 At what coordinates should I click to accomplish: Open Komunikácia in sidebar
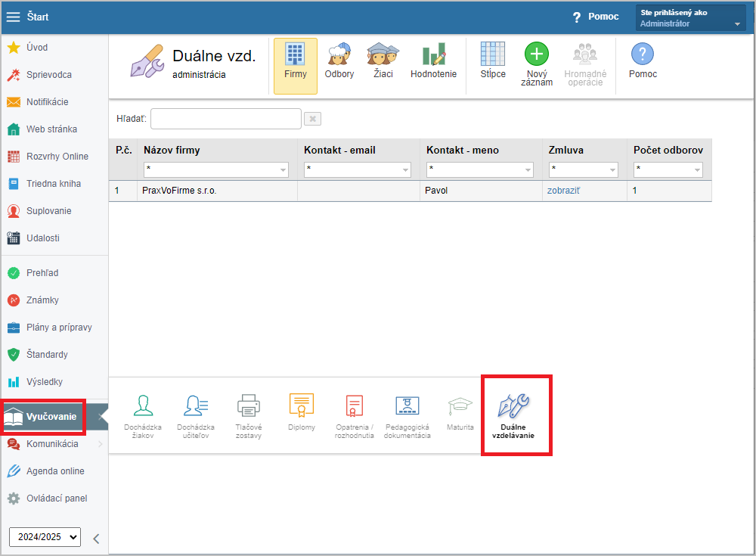[42, 444]
